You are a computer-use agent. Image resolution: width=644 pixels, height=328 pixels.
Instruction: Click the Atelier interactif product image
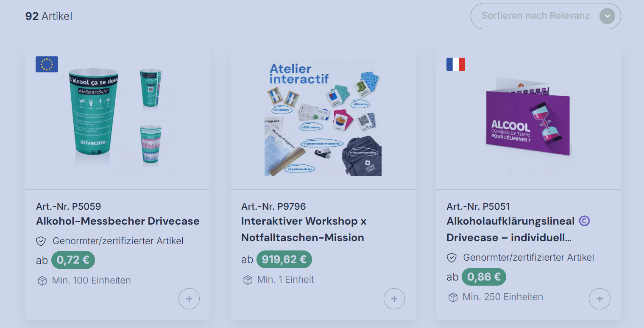tap(323, 118)
